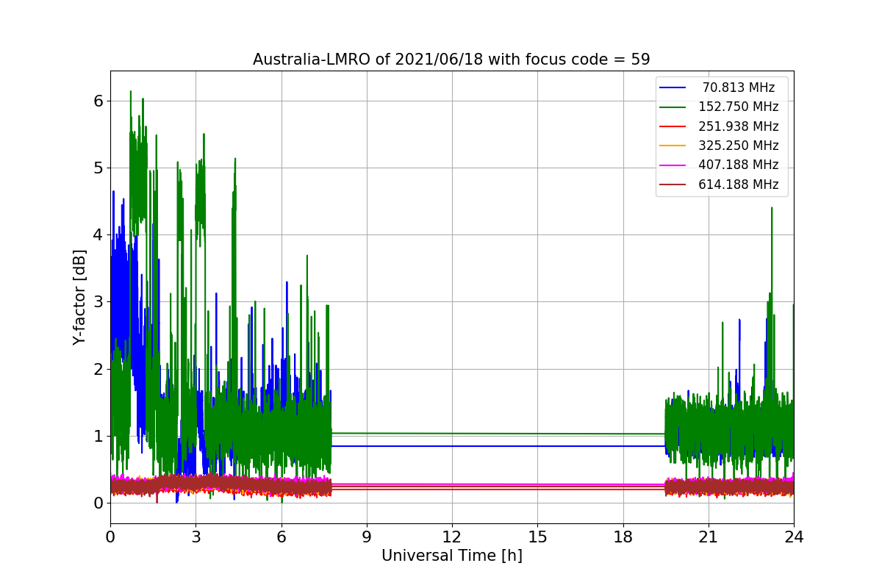Click the Universal Time [h] axis label
Viewport: 882px width, 588px height.
pyautogui.click(x=451, y=556)
